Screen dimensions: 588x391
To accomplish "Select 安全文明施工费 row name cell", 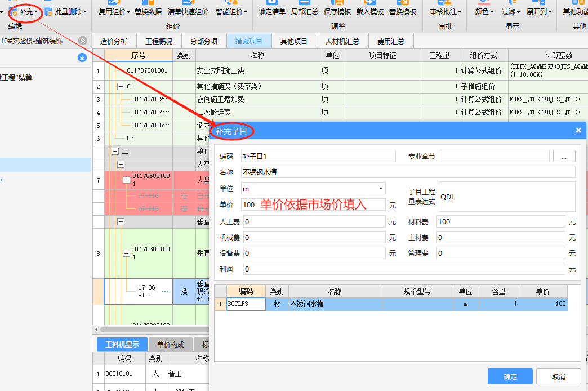I will pos(258,70).
